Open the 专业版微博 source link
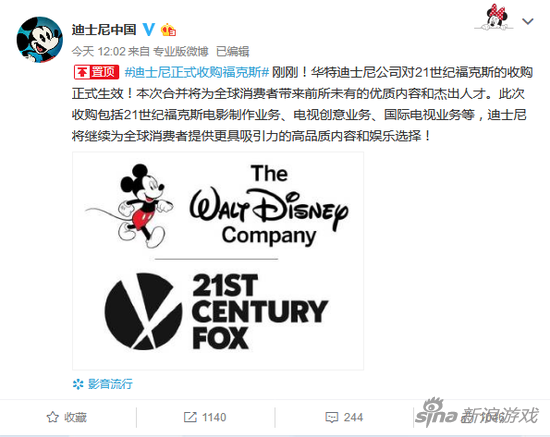 click(181, 52)
